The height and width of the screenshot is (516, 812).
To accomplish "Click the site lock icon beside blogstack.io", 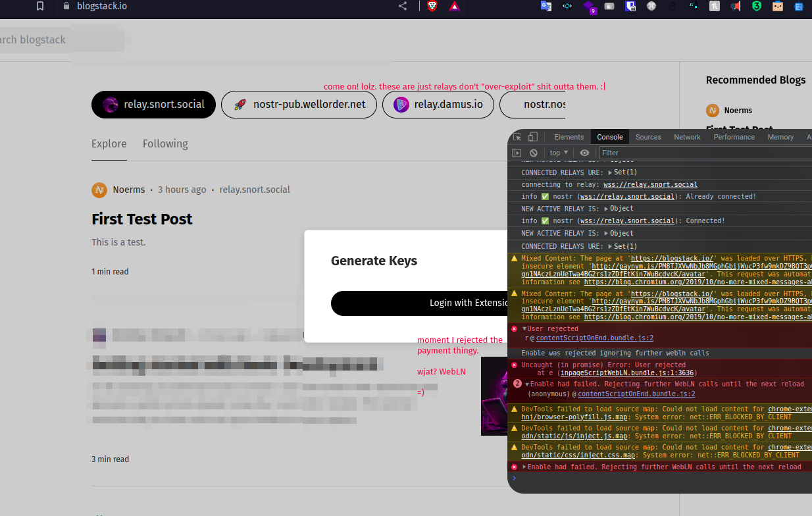I will [x=66, y=6].
